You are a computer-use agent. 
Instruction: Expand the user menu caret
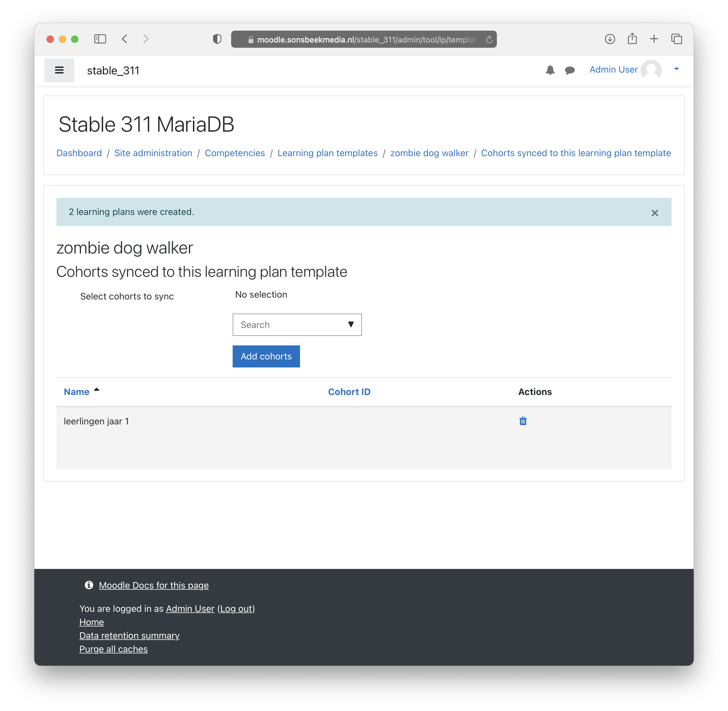coord(677,69)
